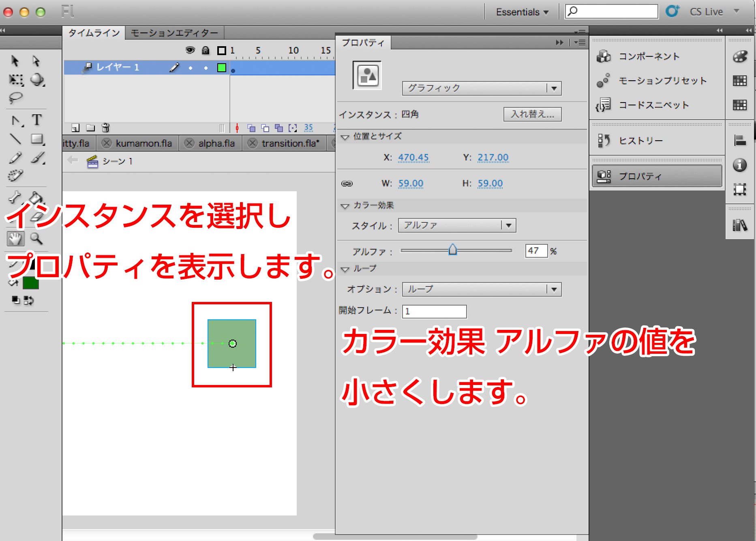This screenshot has height=541, width=756.
Task: Select the Line tool
Action: tap(16, 139)
